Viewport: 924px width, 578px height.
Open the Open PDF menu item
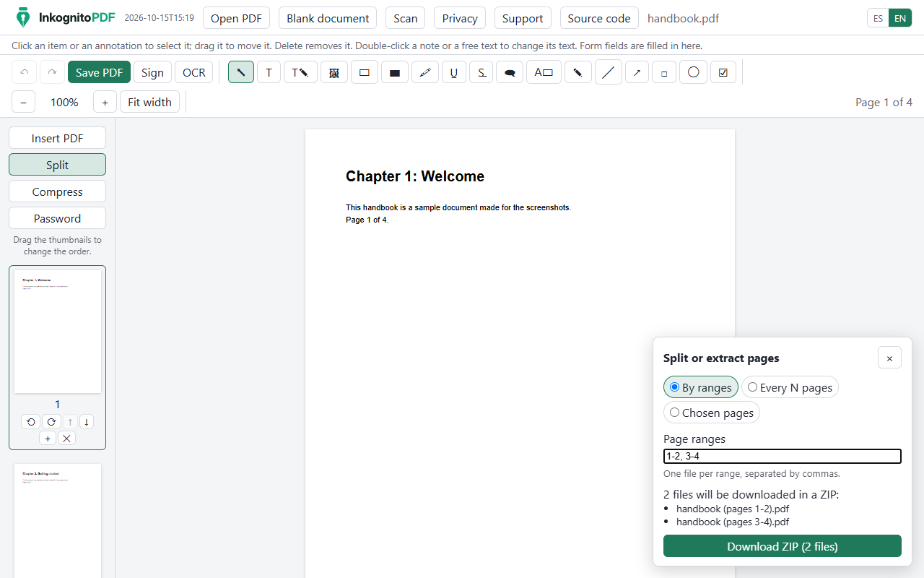[236, 18]
